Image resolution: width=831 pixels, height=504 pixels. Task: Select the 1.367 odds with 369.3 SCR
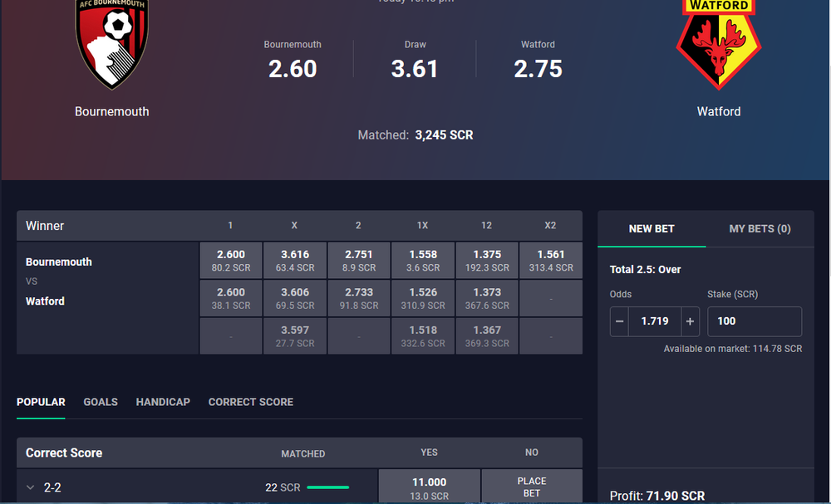coord(487,335)
